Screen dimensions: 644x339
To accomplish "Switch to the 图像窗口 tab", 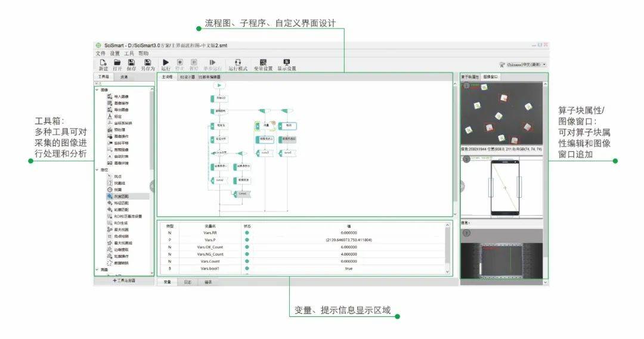I will 490,77.
